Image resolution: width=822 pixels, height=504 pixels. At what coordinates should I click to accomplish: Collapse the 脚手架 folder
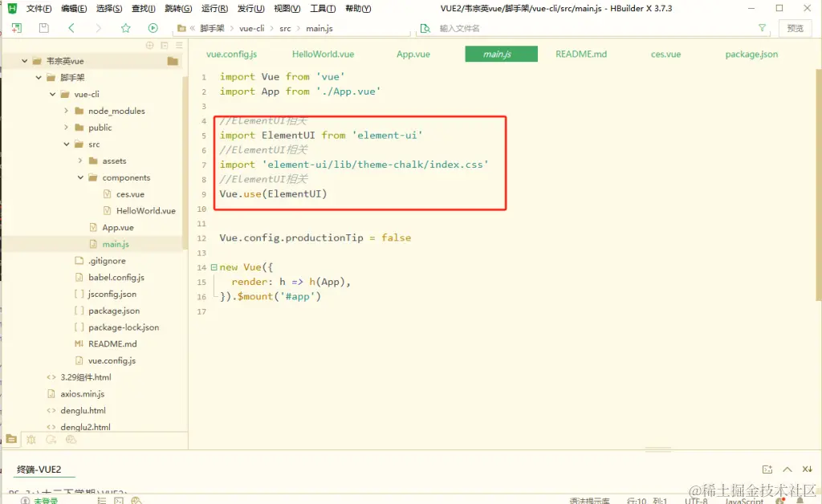click(x=39, y=78)
